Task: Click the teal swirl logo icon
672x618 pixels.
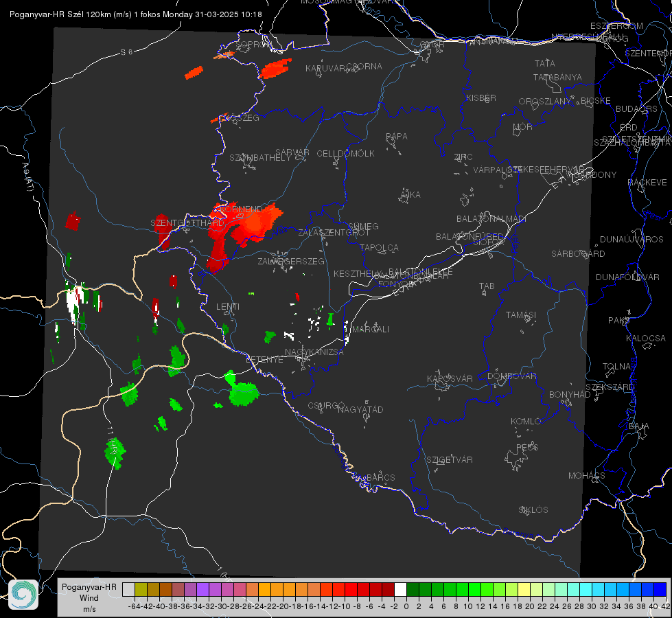Action: 23,595
